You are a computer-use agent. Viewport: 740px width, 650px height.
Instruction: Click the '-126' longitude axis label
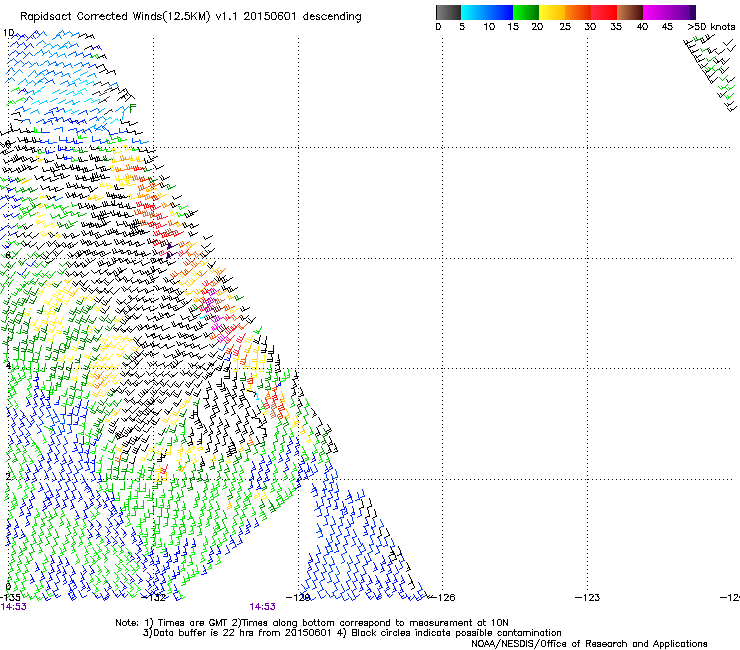442,597
